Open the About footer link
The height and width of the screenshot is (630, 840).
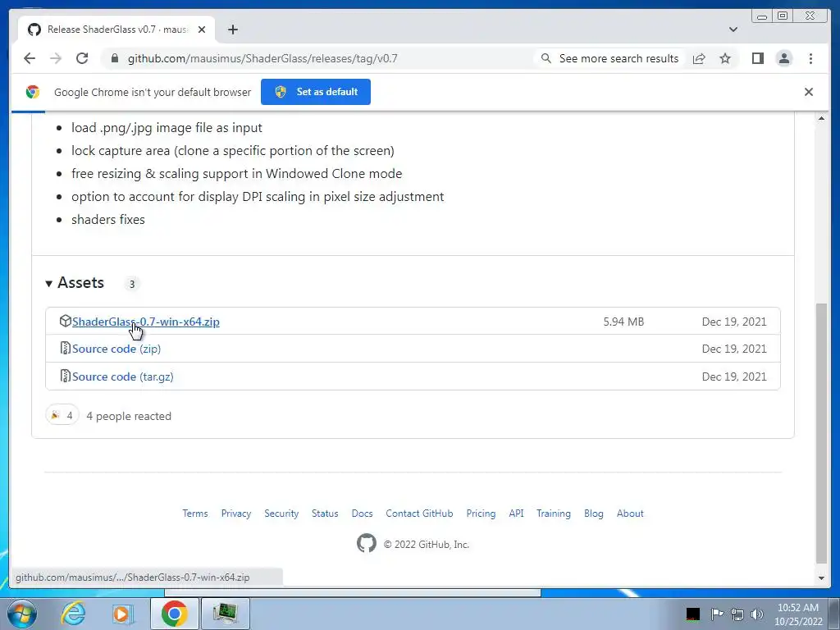[630, 514]
